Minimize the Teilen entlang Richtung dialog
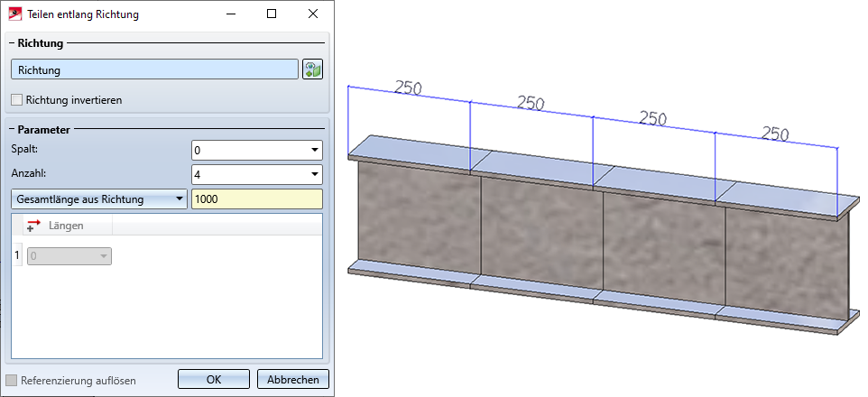 coord(230,14)
